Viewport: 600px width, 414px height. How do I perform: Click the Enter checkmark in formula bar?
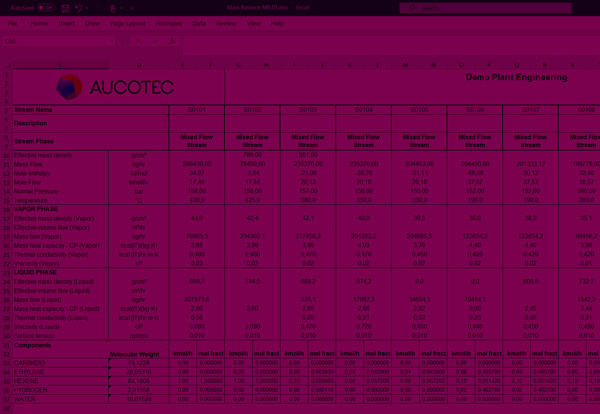click(155, 41)
